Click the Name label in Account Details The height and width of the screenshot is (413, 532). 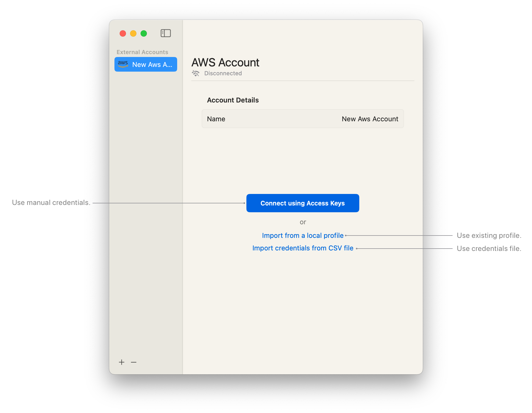pos(216,119)
